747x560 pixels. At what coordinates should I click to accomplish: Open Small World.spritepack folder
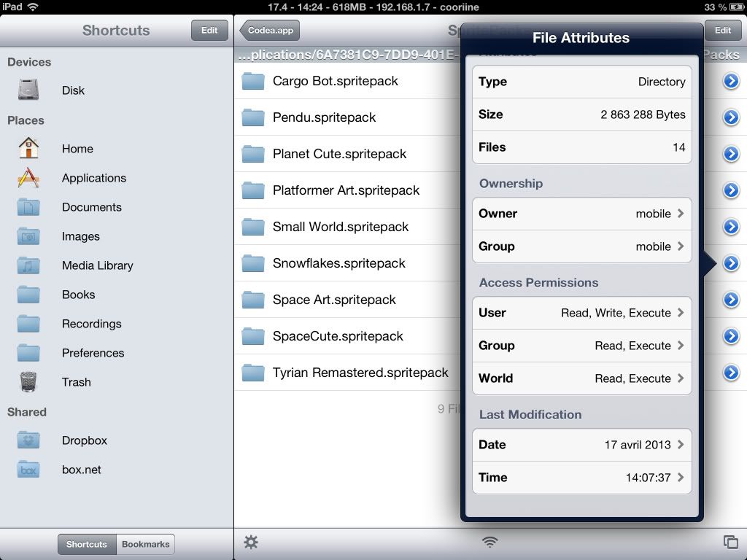click(347, 227)
